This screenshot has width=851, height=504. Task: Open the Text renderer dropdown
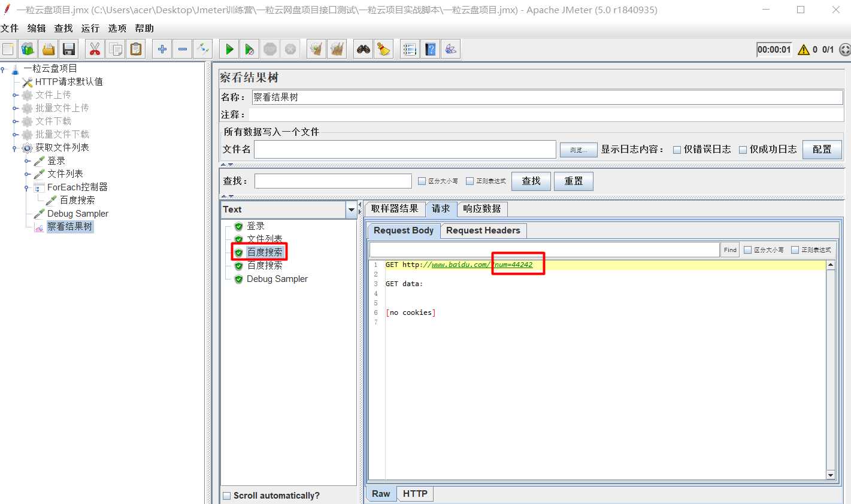point(351,210)
